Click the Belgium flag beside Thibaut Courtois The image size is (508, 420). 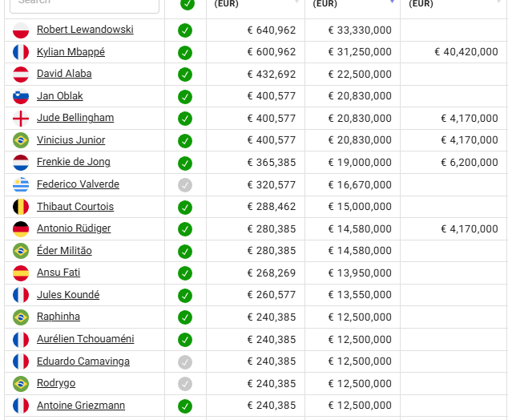pyautogui.click(x=21, y=207)
